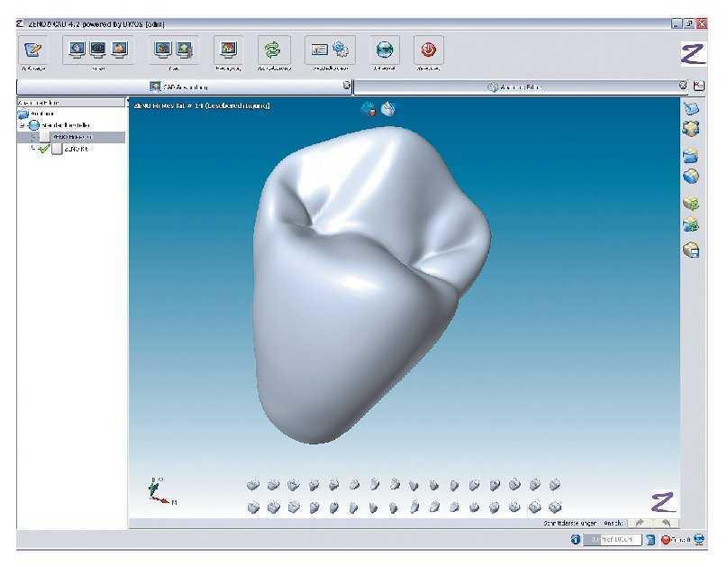Switch to the CAD tab on the left
This screenshot has height=567, width=728.
coord(185,87)
